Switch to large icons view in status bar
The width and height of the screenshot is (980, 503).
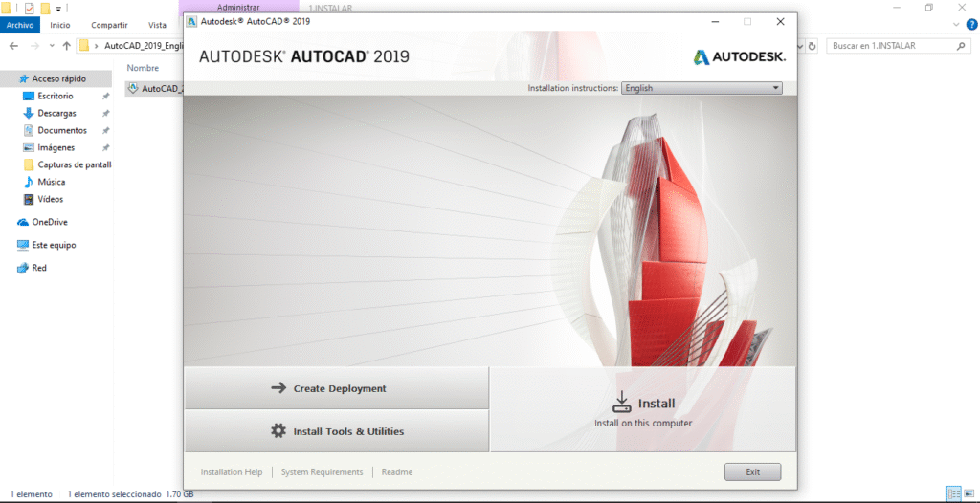970,493
